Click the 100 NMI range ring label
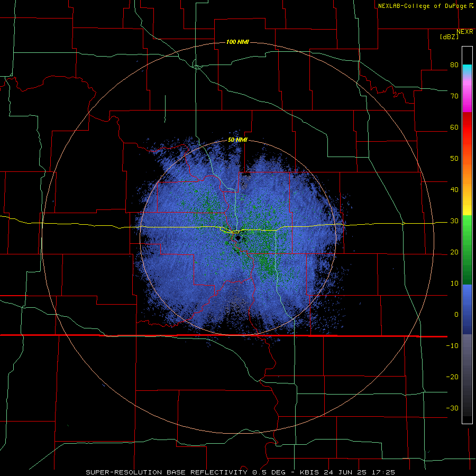The width and height of the screenshot is (476, 476). click(x=237, y=42)
